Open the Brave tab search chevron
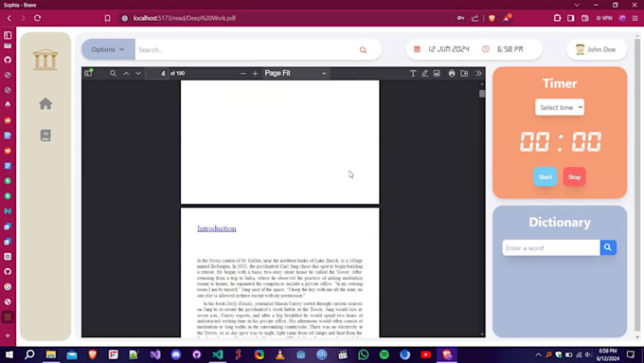The width and height of the screenshot is (644, 363). pyautogui.click(x=577, y=5)
